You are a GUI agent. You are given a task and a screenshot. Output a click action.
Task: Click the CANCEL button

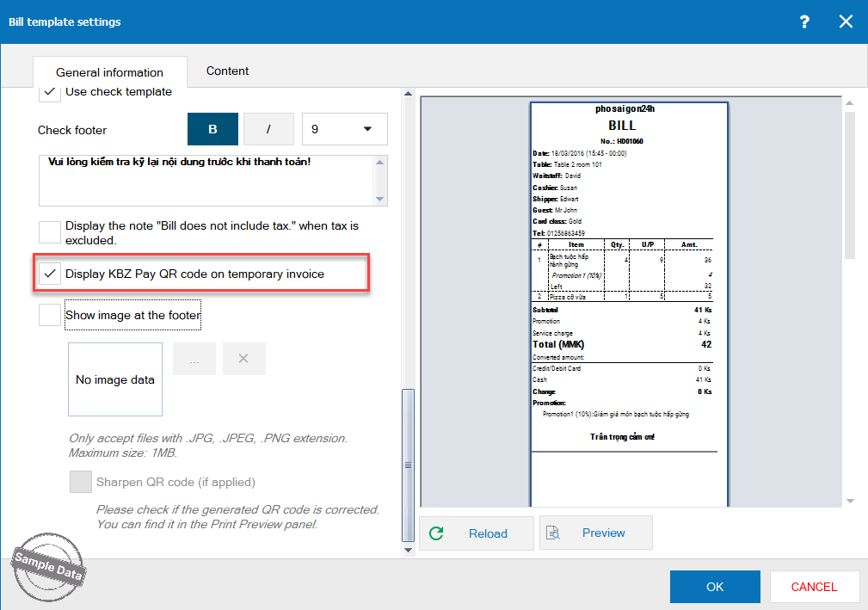814,587
